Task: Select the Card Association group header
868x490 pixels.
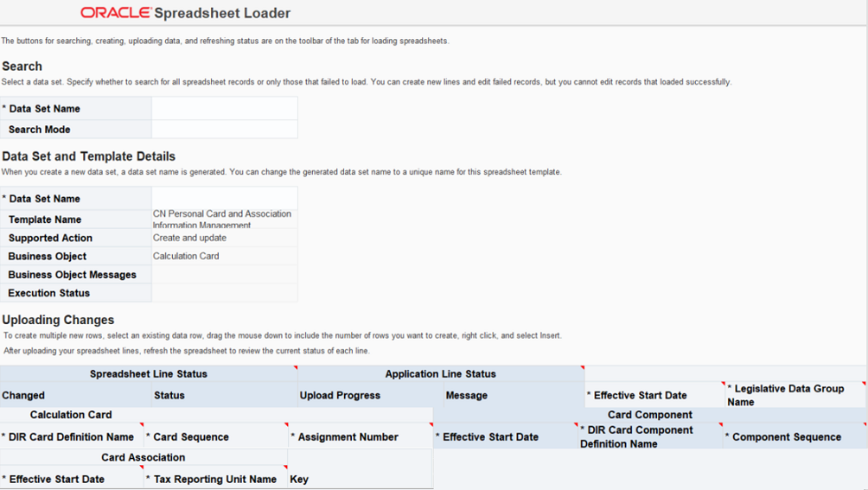Action: pyautogui.click(x=144, y=457)
